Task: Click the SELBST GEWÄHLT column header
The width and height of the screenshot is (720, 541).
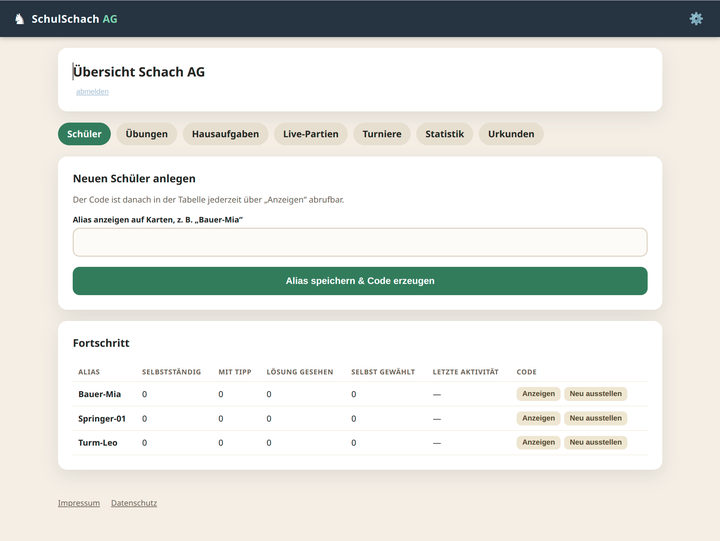Action: coord(383,372)
